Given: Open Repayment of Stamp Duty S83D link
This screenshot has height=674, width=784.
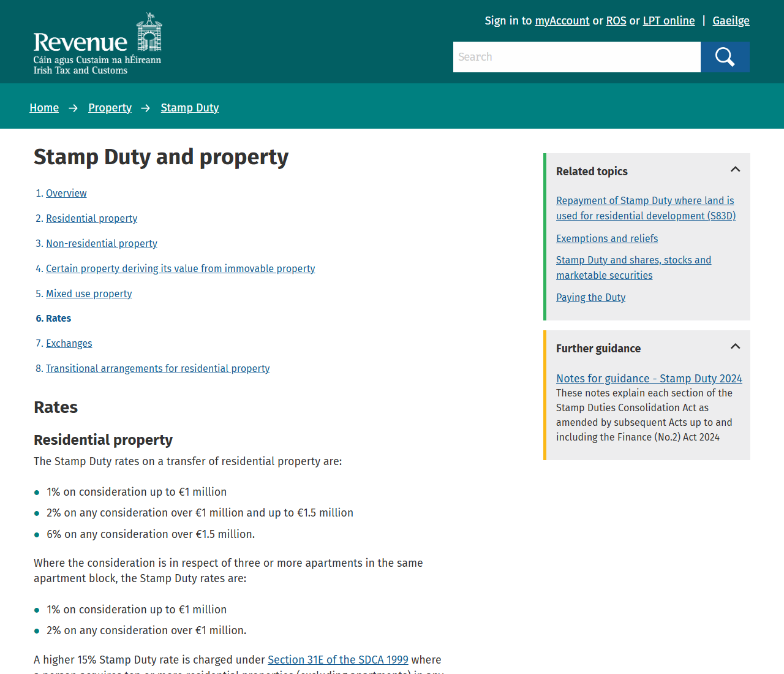Looking at the screenshot, I should 646,208.
